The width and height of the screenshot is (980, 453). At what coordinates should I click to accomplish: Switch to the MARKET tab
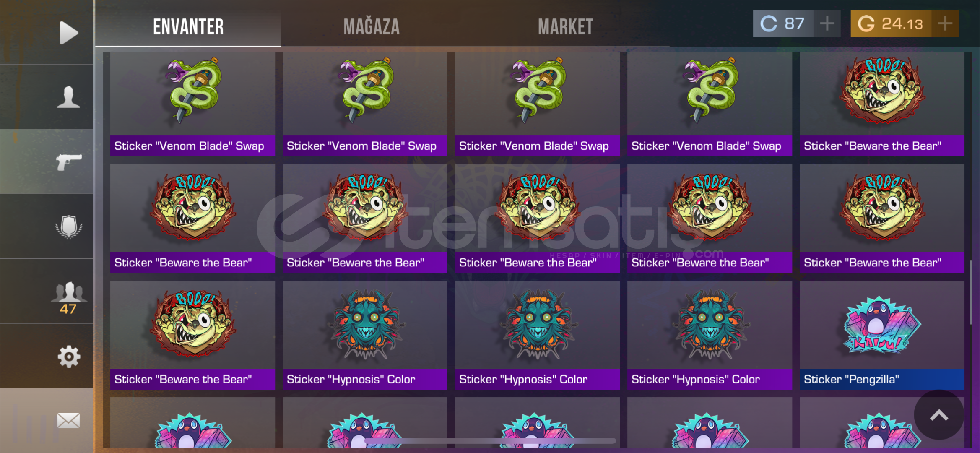(565, 27)
